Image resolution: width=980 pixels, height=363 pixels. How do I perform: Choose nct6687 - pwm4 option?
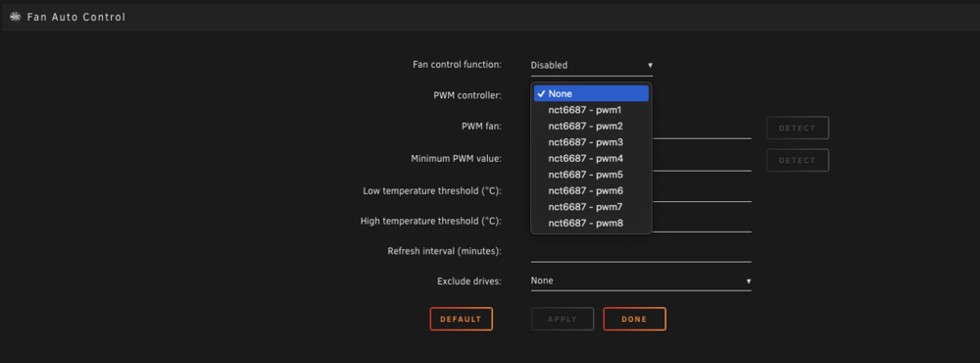click(591, 158)
